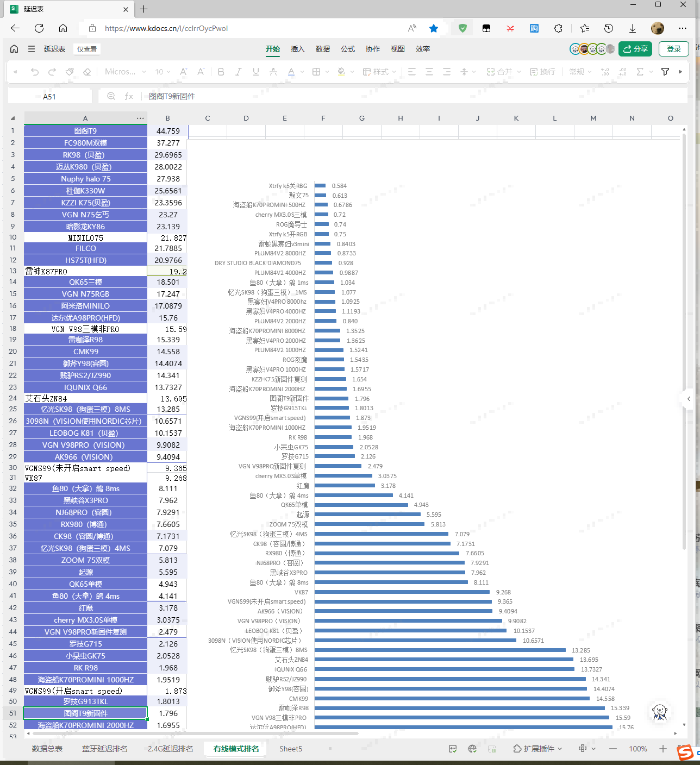Open column A header options menu
This screenshot has width=700, height=765.
140,118
